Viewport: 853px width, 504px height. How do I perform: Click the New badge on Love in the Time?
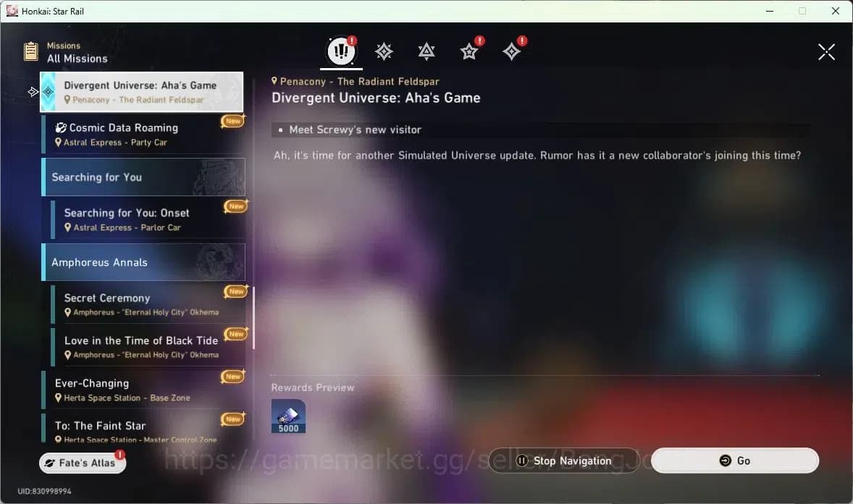click(236, 334)
